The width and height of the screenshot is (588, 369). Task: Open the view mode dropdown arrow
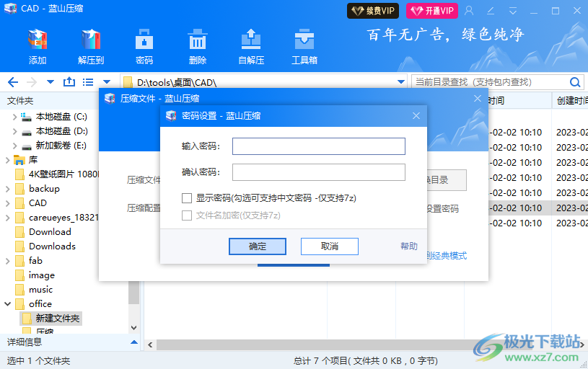coord(107,81)
